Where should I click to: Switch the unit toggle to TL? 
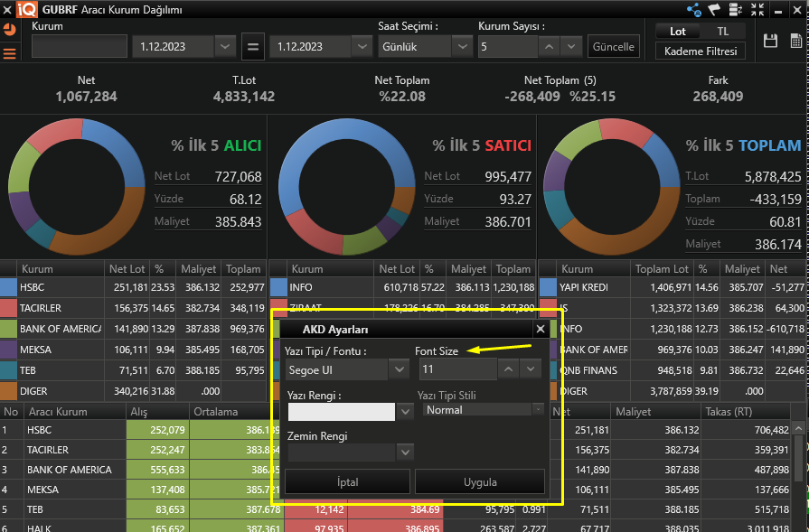tap(723, 32)
